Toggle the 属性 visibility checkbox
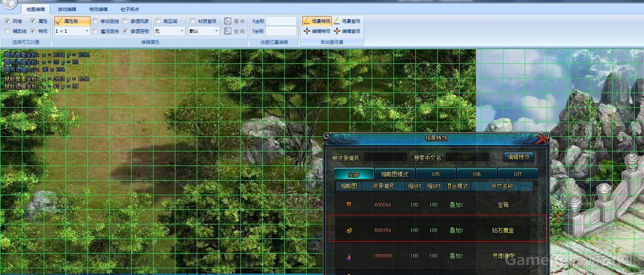The width and height of the screenshot is (644, 275). (33, 21)
